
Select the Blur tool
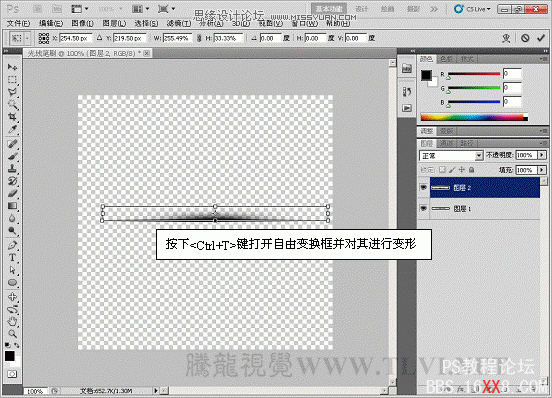(12, 218)
